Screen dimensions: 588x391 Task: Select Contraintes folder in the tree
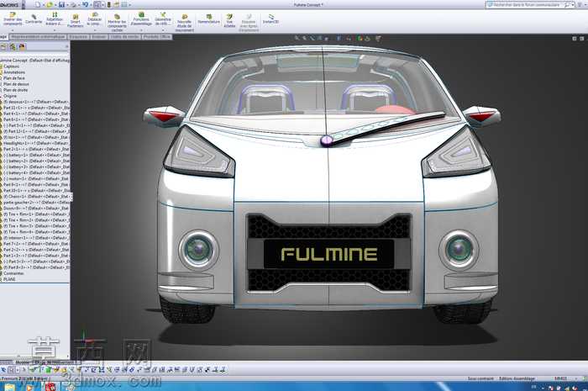coord(13,273)
